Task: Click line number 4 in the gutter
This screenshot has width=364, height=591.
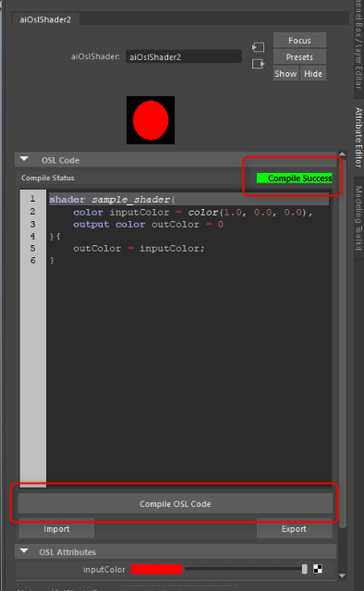Action: (x=32, y=237)
